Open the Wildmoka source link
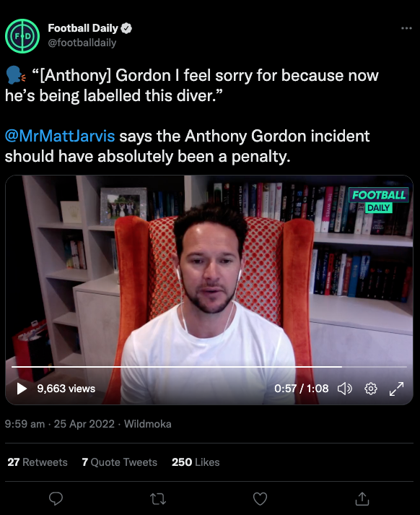Viewport: 420px width, 515px height. pos(148,424)
